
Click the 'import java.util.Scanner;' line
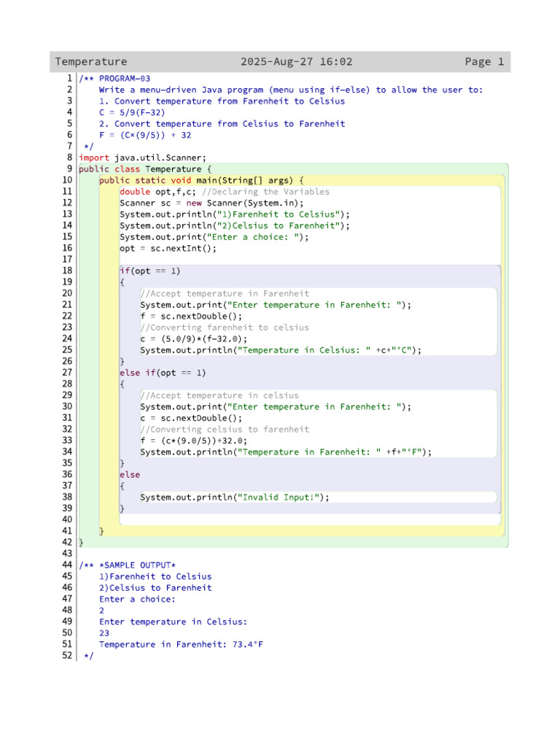[x=142, y=158]
